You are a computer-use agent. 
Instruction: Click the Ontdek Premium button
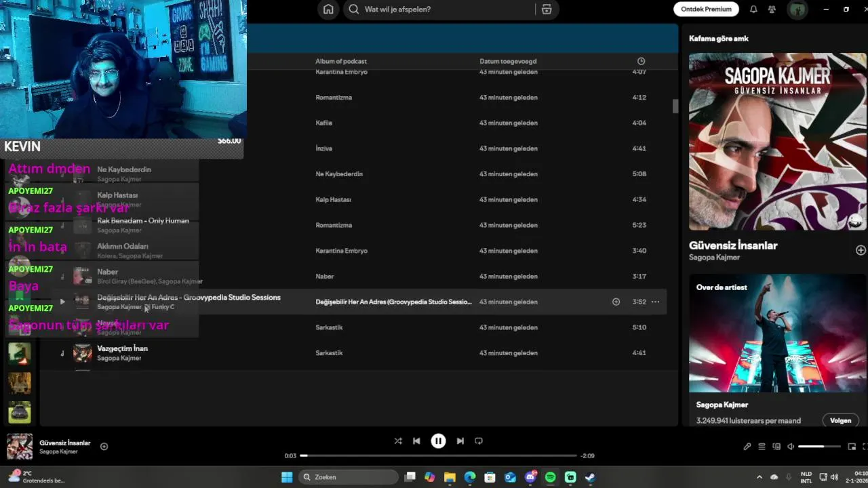(x=706, y=9)
